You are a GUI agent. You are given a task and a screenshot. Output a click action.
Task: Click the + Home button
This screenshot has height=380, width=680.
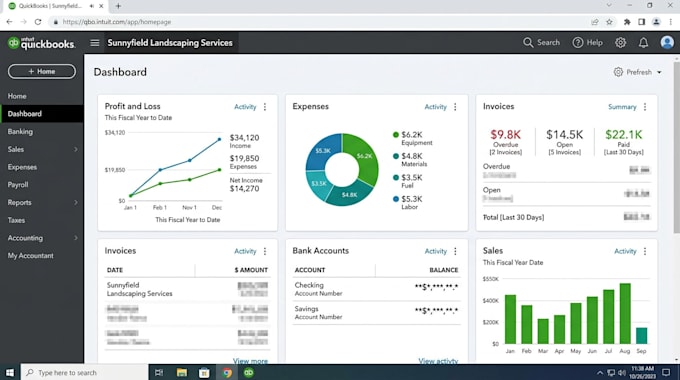(x=42, y=71)
